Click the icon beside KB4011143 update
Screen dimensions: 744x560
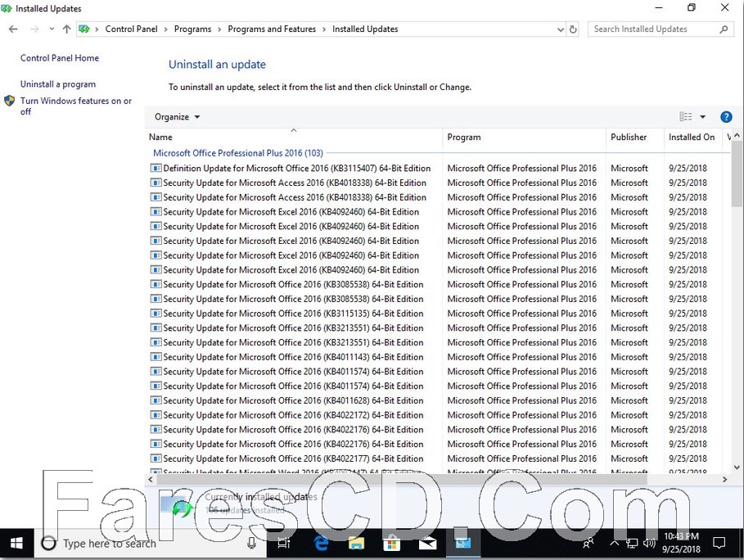click(156, 357)
